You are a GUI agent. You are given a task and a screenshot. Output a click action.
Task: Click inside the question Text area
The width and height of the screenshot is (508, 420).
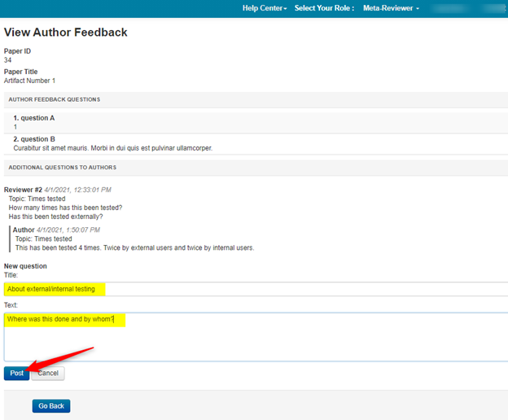[256, 337]
